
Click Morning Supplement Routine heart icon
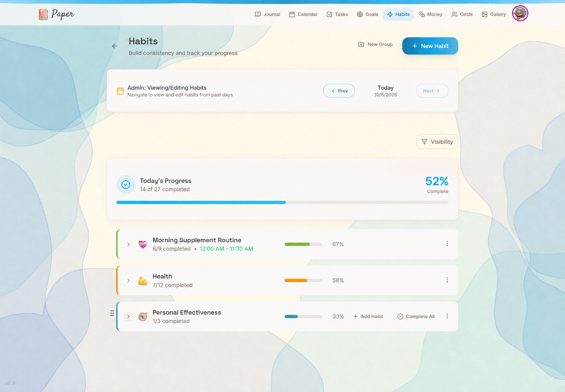(x=143, y=244)
